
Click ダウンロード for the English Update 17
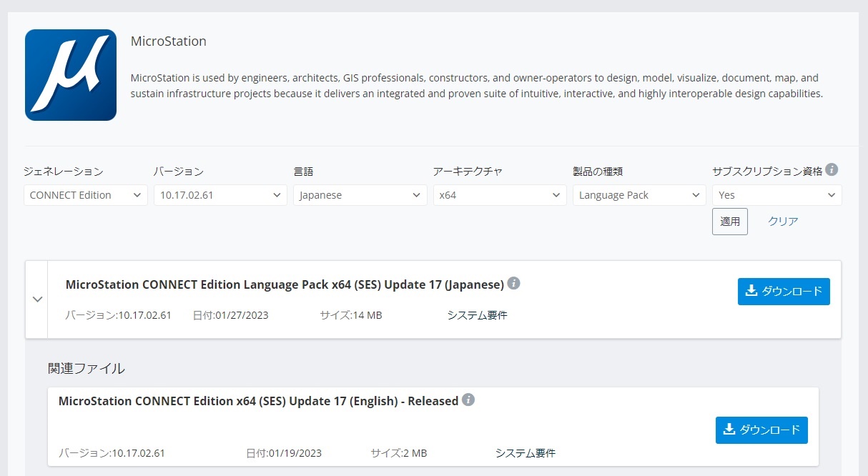coord(761,430)
